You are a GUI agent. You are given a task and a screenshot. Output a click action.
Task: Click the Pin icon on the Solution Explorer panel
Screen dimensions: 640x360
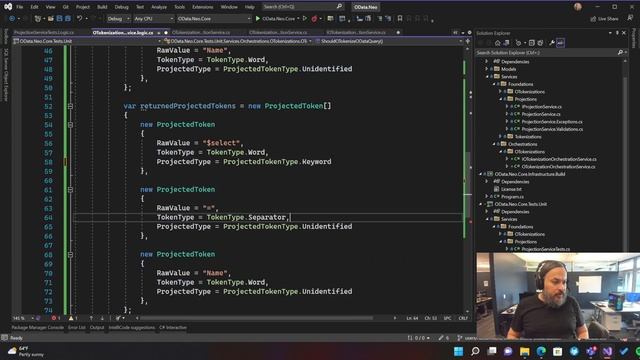(x=617, y=33)
